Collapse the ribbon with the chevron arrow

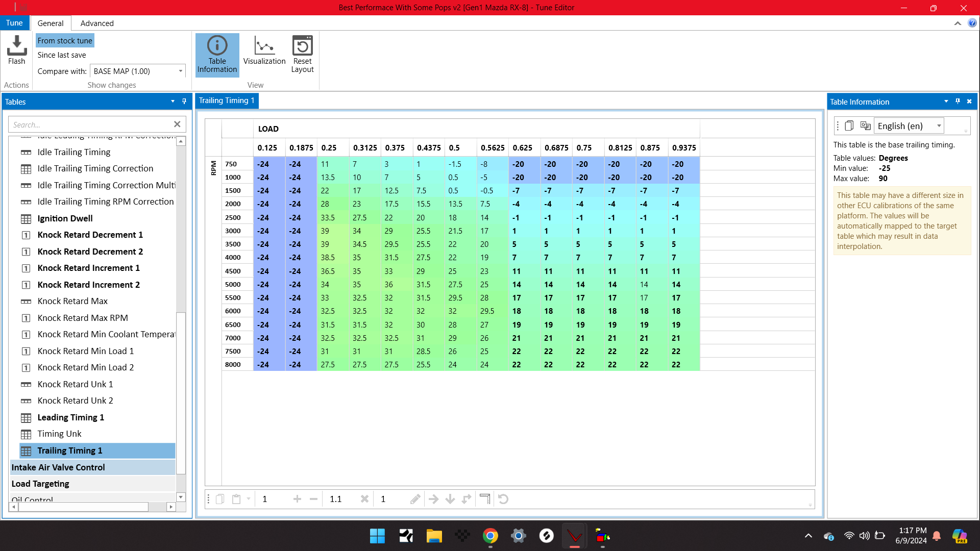click(958, 23)
